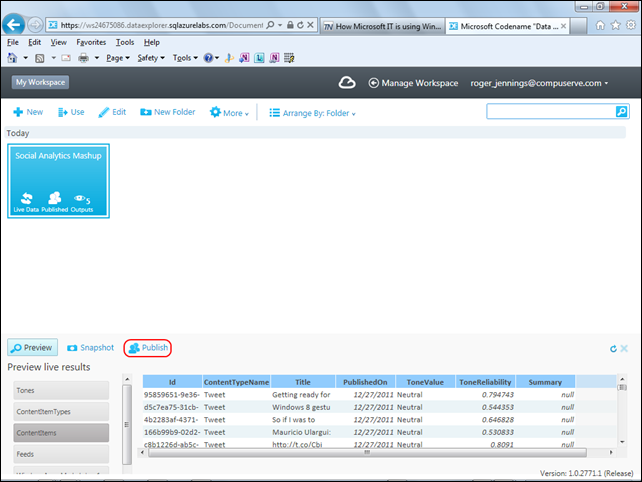Click the RSS feeds toolbar icon

pos(40,58)
